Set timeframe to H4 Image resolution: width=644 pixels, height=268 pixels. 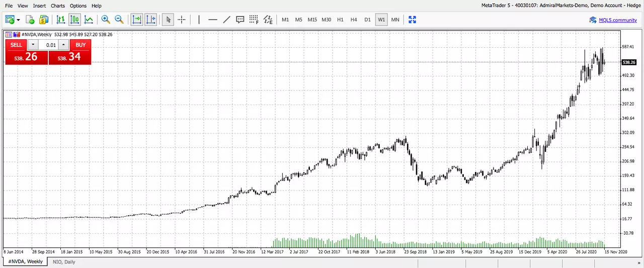click(354, 20)
